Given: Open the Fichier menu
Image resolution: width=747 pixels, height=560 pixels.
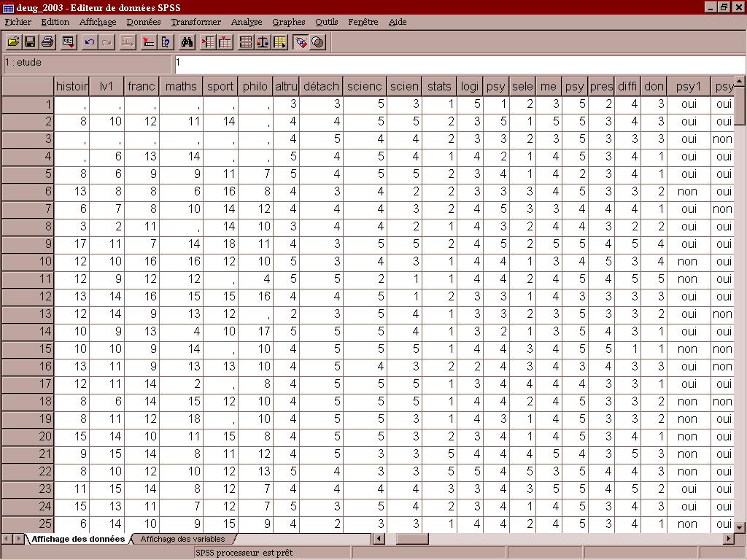Looking at the screenshot, I should (x=18, y=22).
